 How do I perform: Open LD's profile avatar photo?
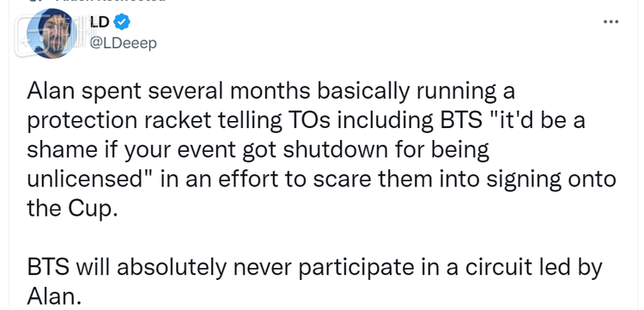click(52, 33)
